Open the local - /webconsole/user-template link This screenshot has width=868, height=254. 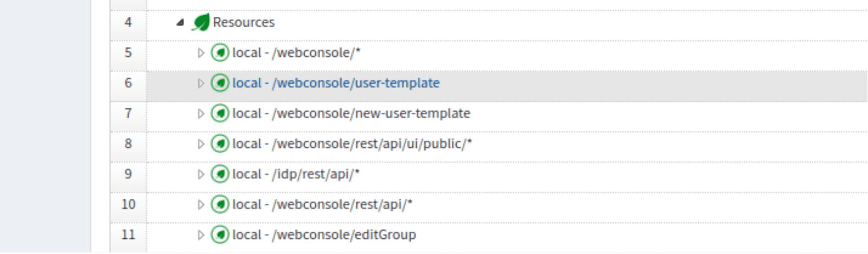pyautogui.click(x=336, y=83)
